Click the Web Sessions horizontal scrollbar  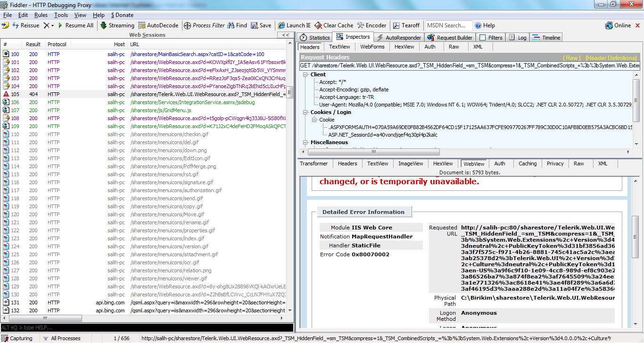[143, 318]
